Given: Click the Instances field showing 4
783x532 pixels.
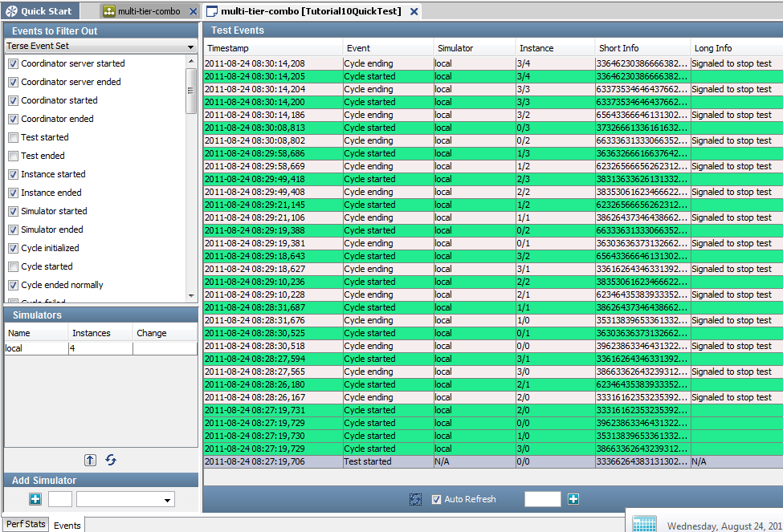Looking at the screenshot, I should 100,348.
